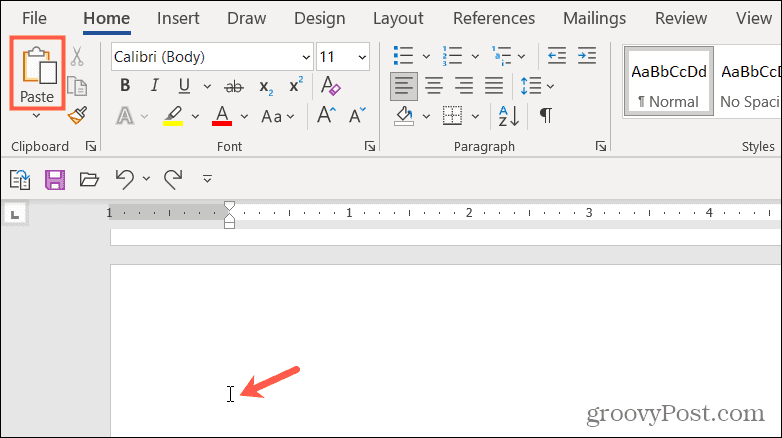Apply the Normal style
This screenshot has height=438, width=782.
pyautogui.click(x=668, y=81)
